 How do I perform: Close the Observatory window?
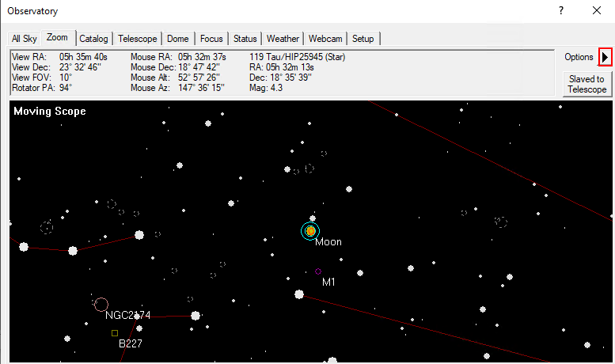pos(596,11)
